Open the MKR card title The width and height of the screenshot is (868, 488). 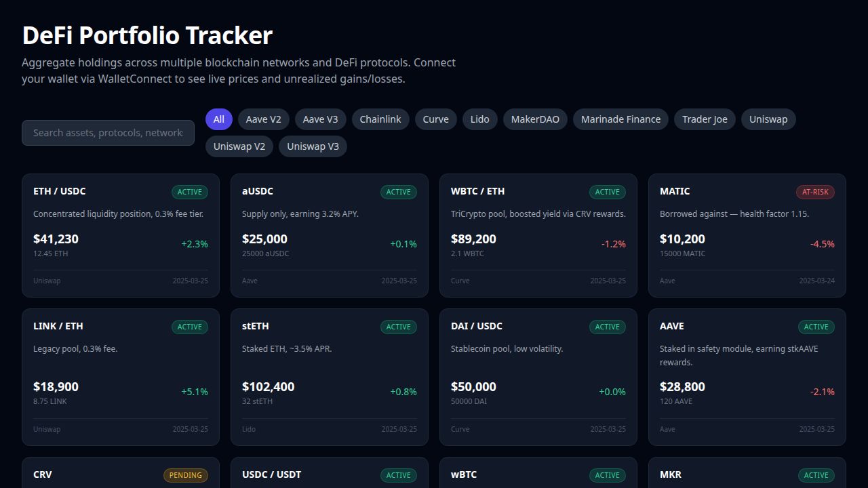click(671, 474)
